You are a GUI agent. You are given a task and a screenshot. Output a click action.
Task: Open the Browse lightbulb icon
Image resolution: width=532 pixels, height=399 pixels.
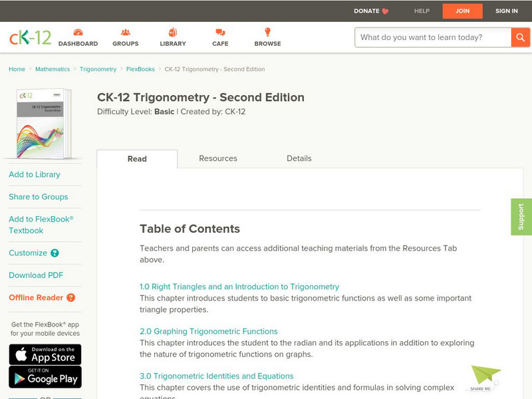point(267,32)
